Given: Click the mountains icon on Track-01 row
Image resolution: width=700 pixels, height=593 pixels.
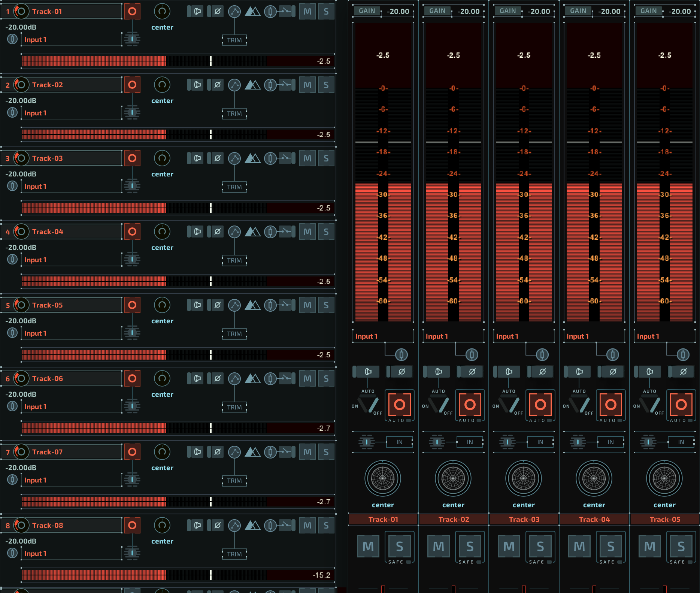Looking at the screenshot, I should coord(252,12).
